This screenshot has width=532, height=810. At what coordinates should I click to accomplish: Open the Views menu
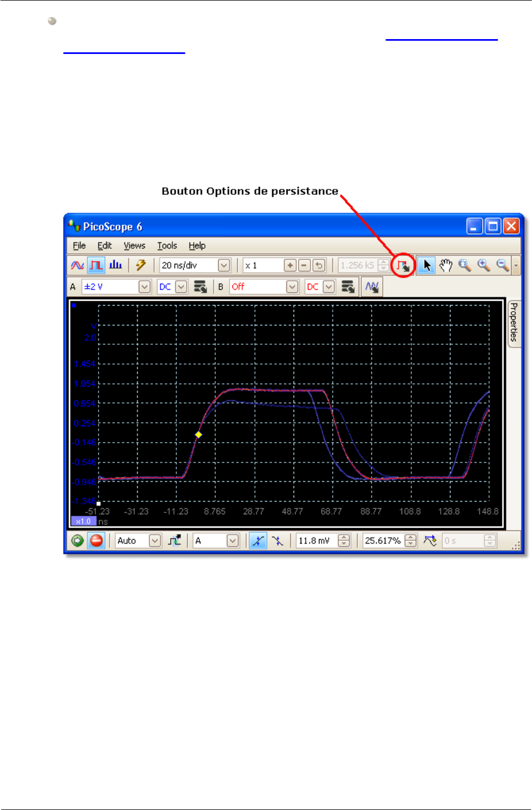[134, 246]
